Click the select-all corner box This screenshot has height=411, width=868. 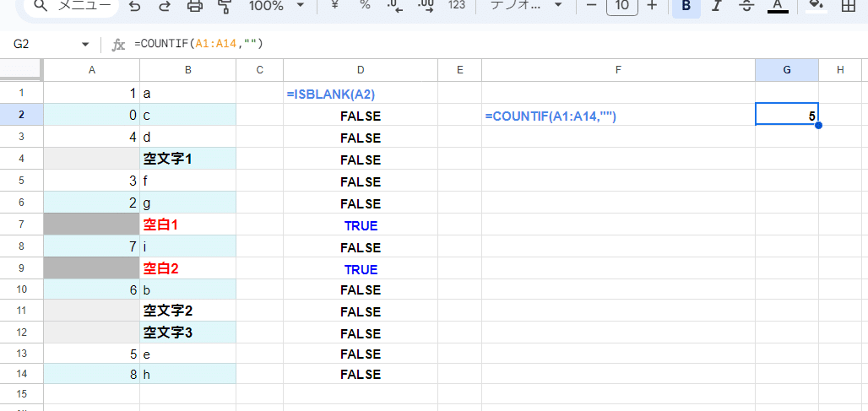coord(21,70)
